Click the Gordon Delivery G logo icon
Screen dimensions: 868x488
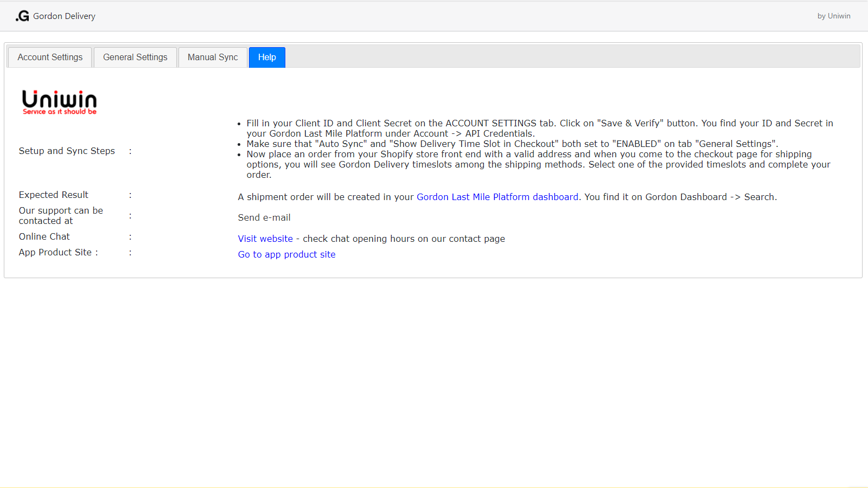coord(22,16)
